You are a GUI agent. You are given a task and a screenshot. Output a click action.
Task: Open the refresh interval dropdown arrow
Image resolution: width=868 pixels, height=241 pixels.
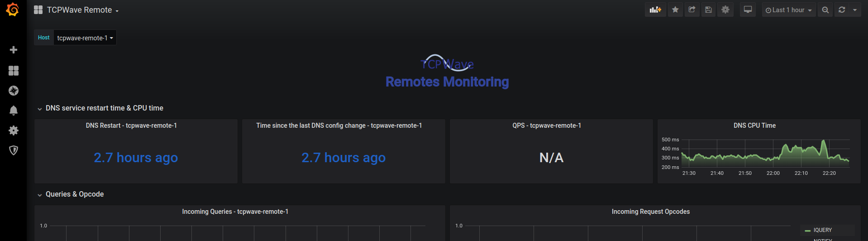(855, 10)
